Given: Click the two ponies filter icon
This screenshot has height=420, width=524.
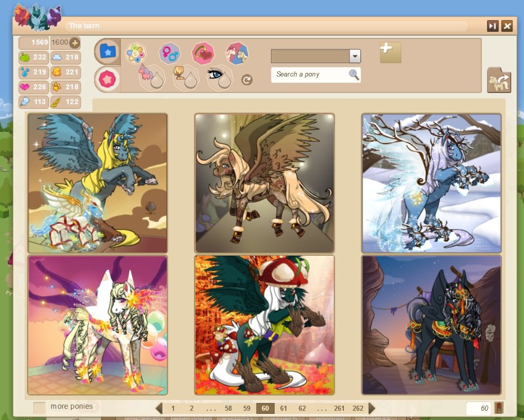Looking at the screenshot, I should pyautogui.click(x=237, y=52).
